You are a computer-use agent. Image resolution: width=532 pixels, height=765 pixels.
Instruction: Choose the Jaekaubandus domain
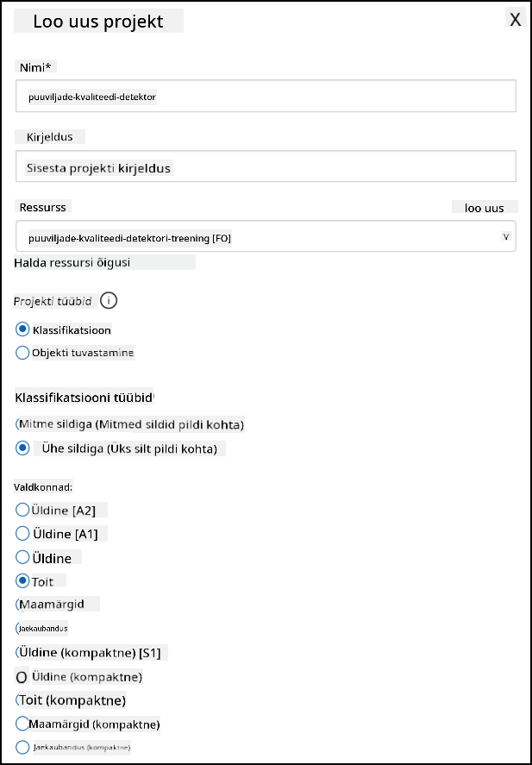pos(17,628)
